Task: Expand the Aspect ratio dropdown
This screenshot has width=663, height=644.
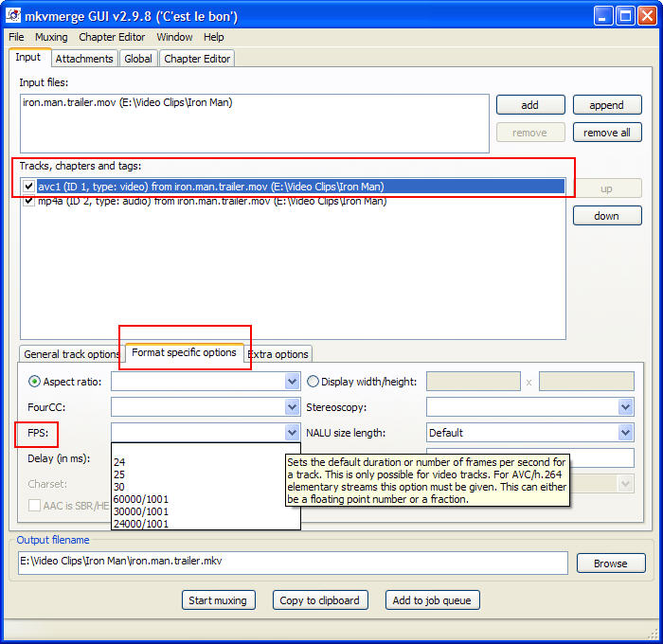Action: tap(292, 382)
